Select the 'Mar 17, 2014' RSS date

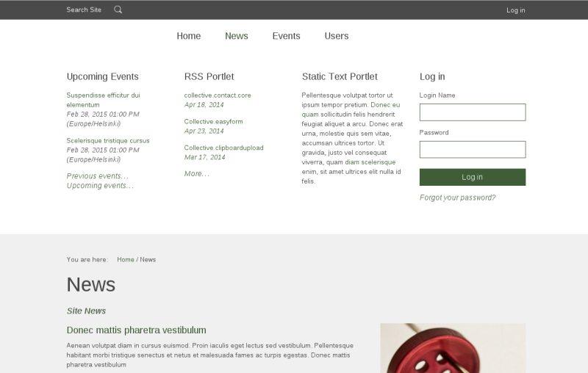(x=205, y=157)
